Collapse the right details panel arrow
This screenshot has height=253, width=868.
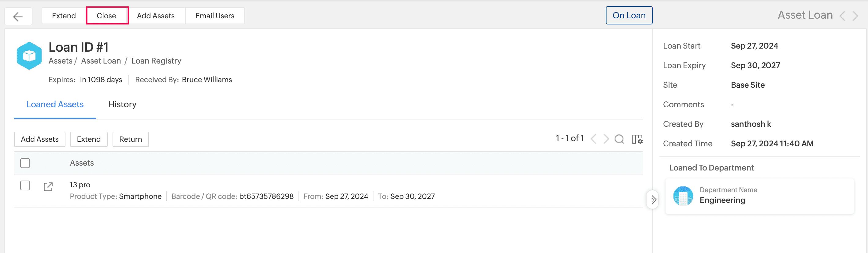tap(653, 200)
